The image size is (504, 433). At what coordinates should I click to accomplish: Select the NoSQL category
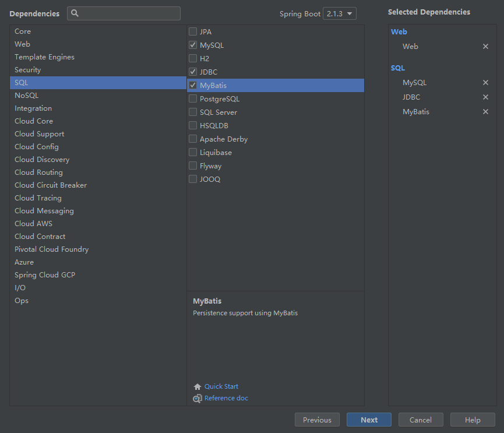[27, 96]
